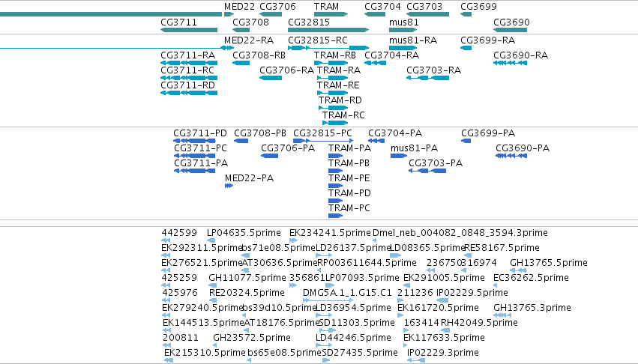Image resolution: width=638 pixels, height=364 pixels.
Task: Select the CG3708-RB transcript label
Action: pos(259,55)
